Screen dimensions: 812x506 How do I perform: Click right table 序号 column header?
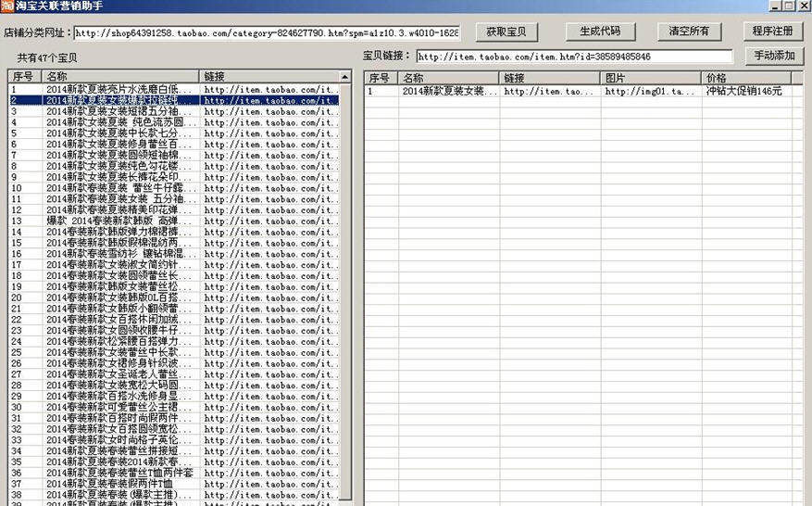coord(381,78)
